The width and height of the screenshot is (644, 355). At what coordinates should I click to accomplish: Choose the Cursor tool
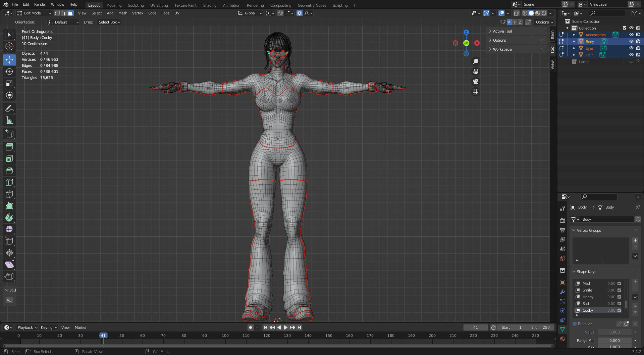(x=9, y=46)
